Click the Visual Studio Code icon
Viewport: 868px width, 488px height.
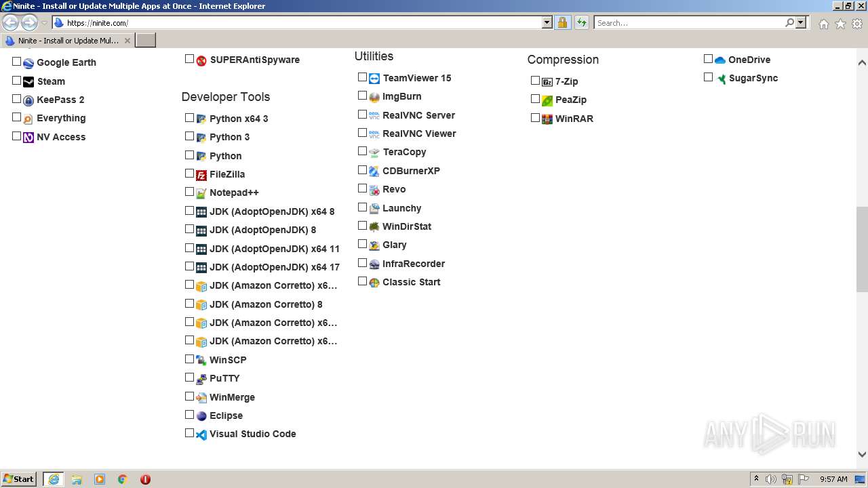pos(201,434)
